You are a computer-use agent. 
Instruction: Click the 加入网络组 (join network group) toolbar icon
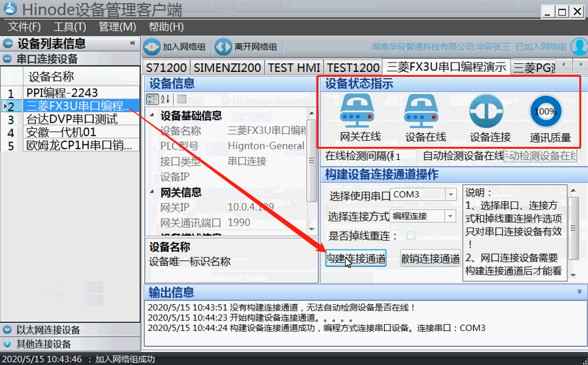[152, 47]
